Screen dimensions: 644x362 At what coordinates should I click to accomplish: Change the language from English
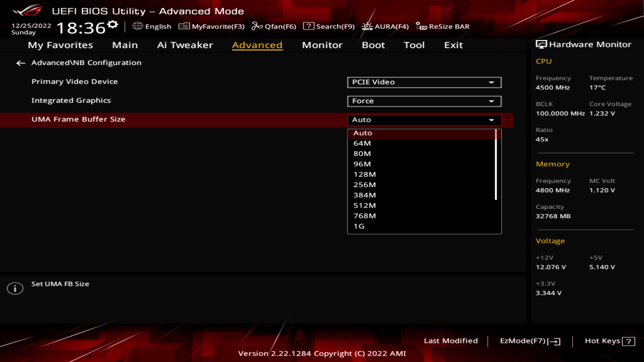coord(152,26)
